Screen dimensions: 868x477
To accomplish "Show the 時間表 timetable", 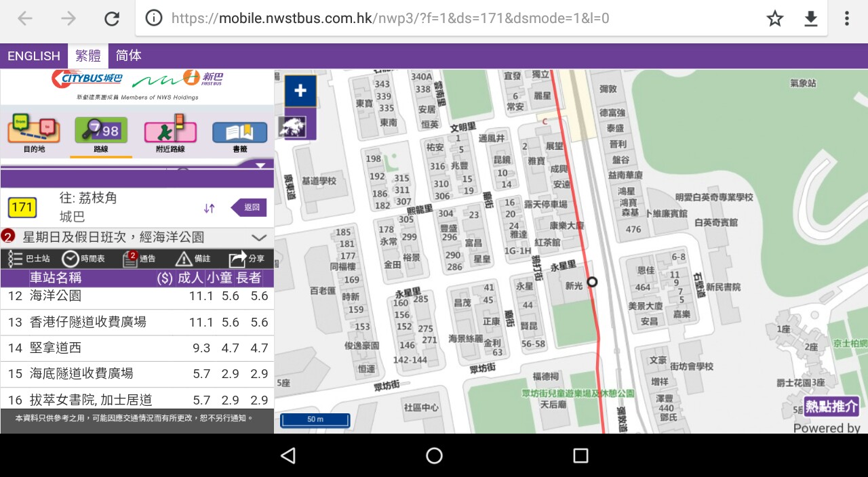I will tap(83, 259).
